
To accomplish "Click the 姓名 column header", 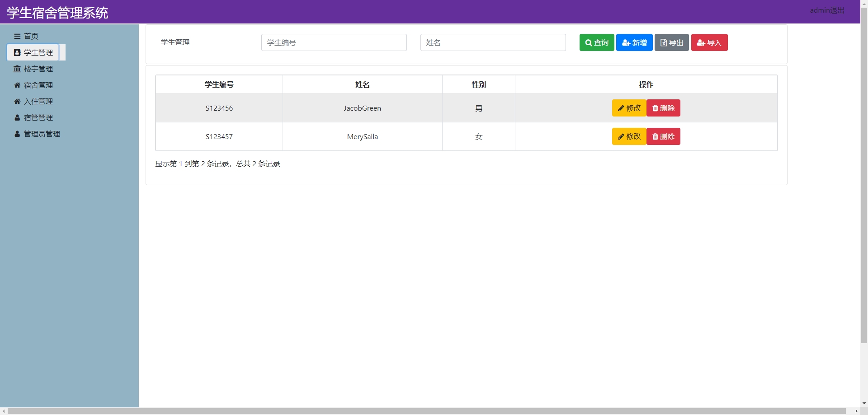I will [x=363, y=84].
